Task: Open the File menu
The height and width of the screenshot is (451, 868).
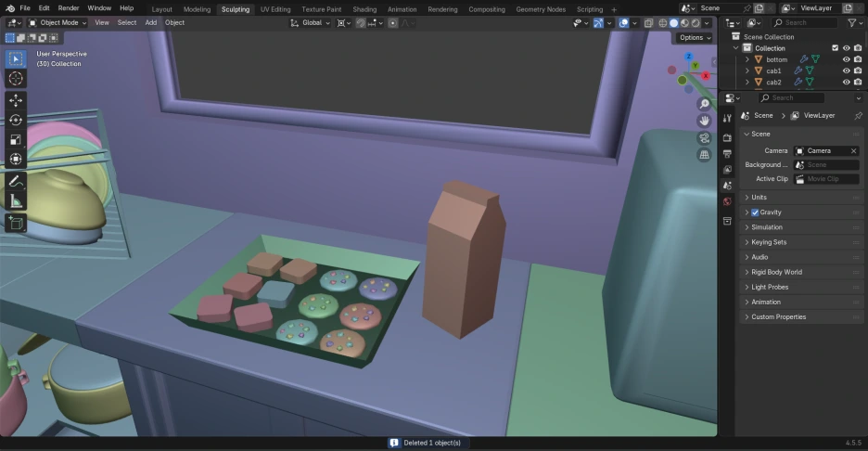Action: coord(25,8)
